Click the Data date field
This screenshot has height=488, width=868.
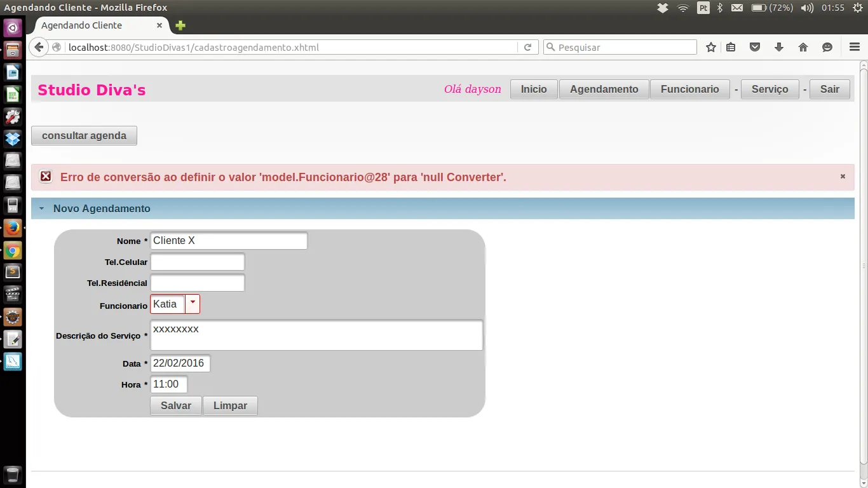(180, 363)
